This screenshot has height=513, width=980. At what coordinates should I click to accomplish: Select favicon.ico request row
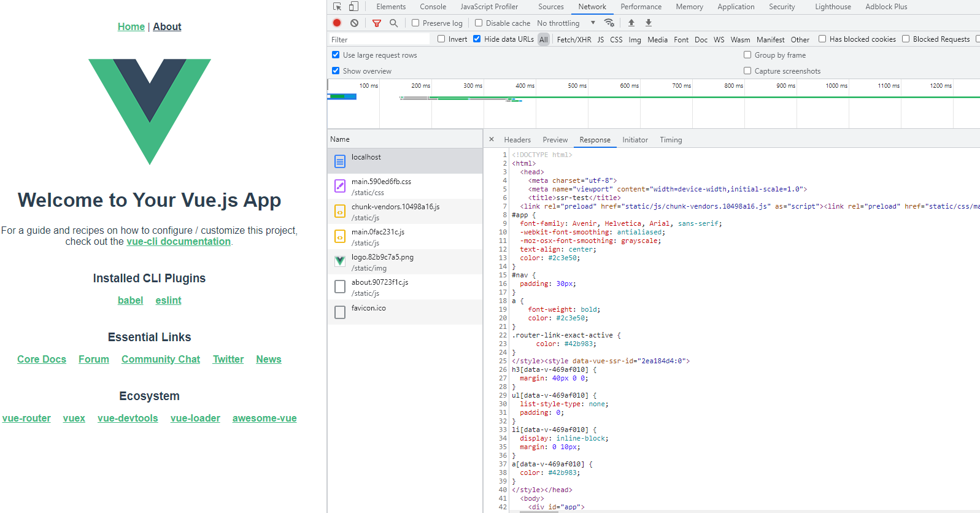tap(405, 312)
